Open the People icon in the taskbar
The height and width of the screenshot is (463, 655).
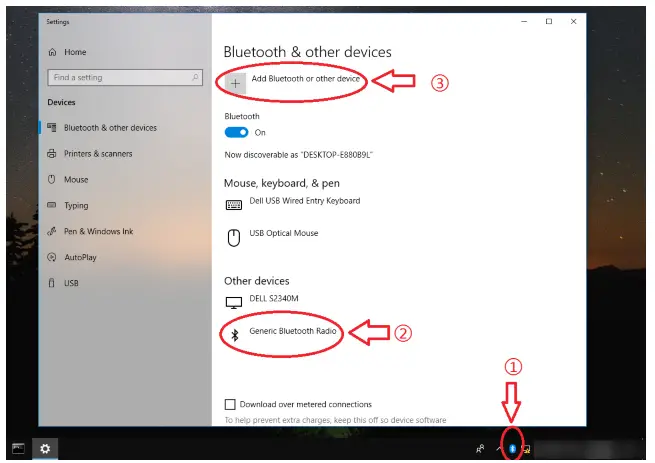click(x=480, y=449)
